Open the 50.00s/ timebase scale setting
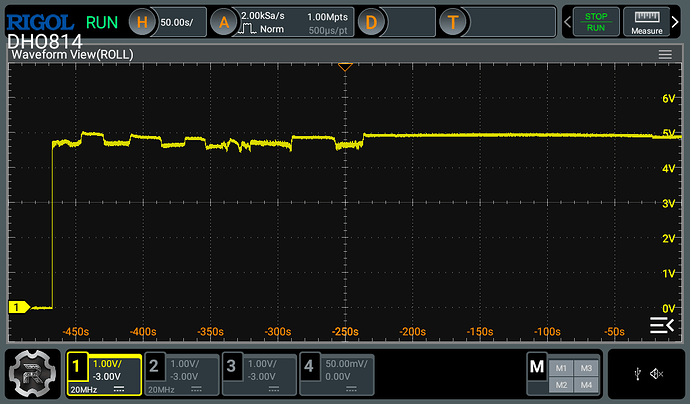690x404 pixels. point(178,22)
